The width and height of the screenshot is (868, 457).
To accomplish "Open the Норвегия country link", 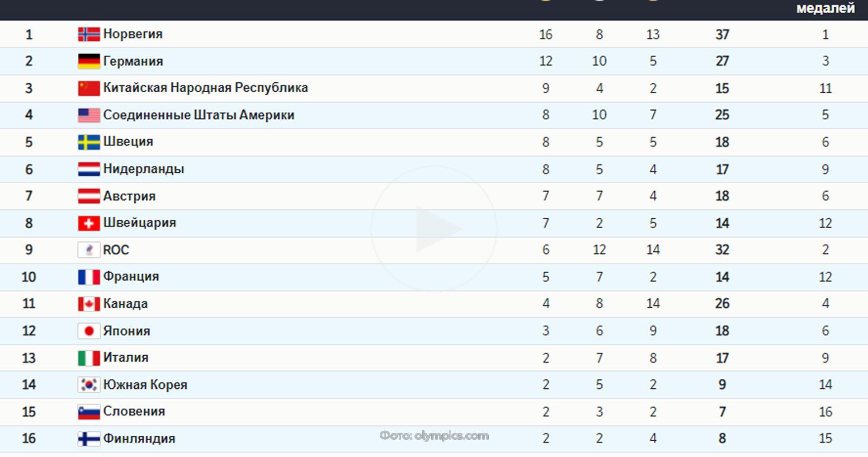I will point(133,34).
